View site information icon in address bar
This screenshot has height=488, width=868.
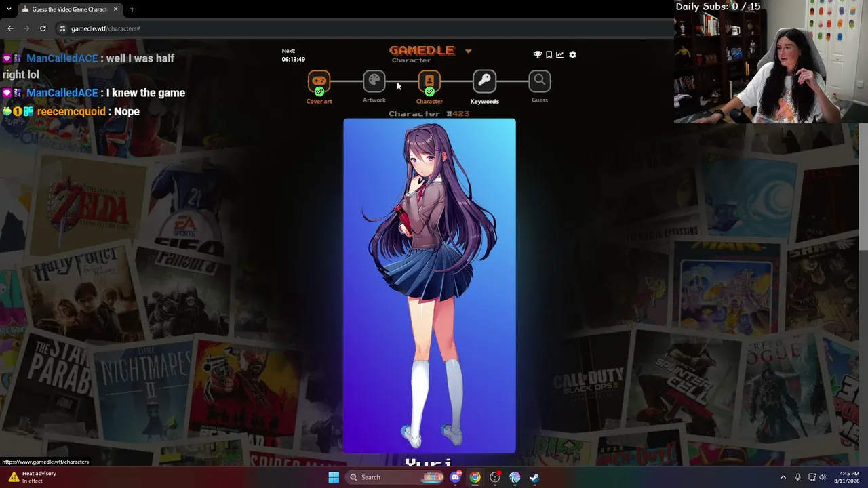pyautogui.click(x=62, y=28)
